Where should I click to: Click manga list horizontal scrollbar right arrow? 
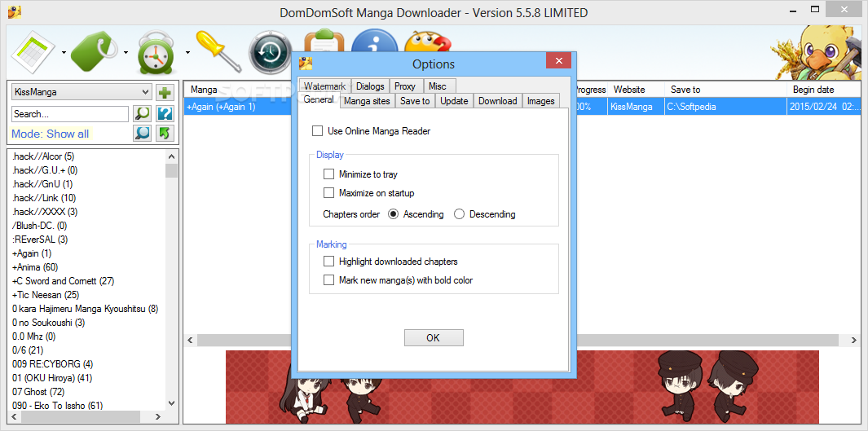click(x=158, y=416)
